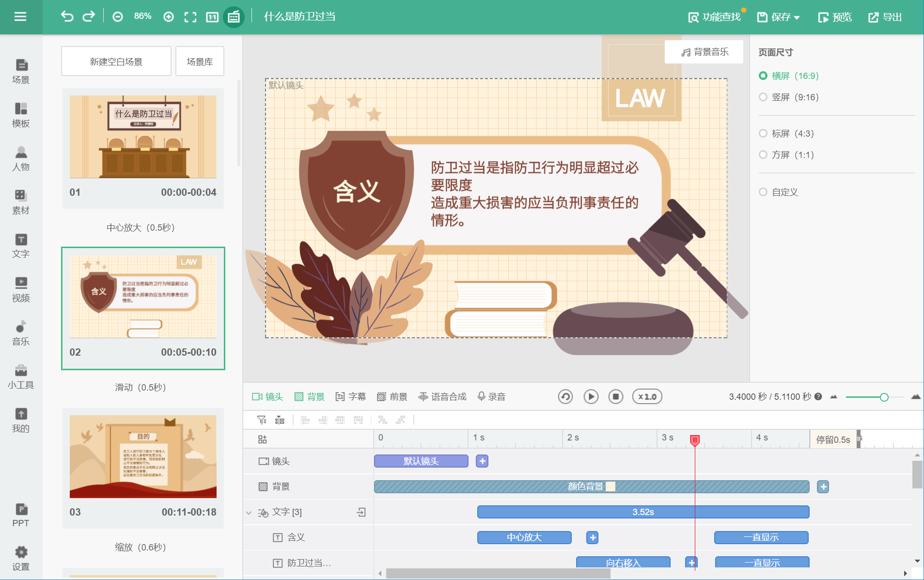Viewport: 924px width, 580px height.
Task: Fit canvas to screen icon
Action: [x=190, y=17]
